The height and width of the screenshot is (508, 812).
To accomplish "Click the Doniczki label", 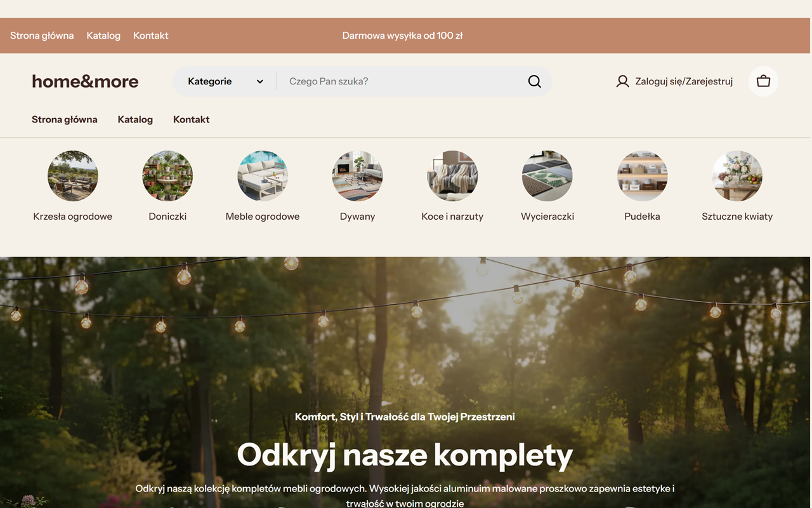I will point(167,217).
